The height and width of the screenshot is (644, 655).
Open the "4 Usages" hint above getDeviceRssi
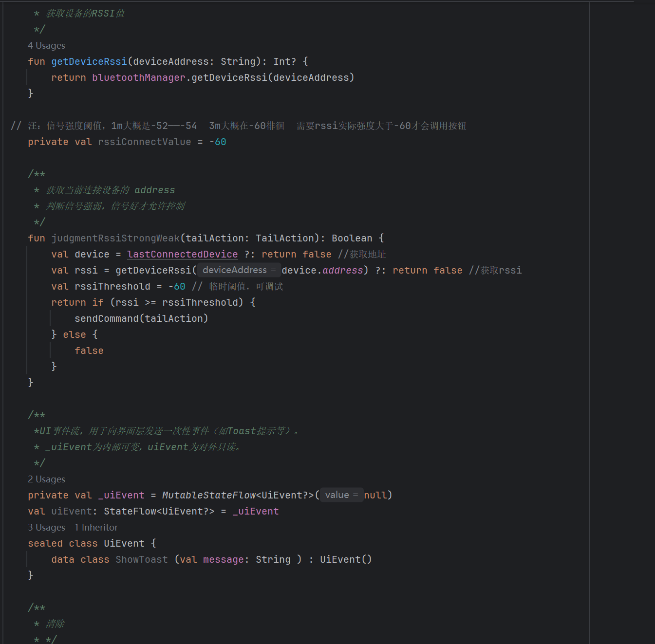[x=46, y=45]
